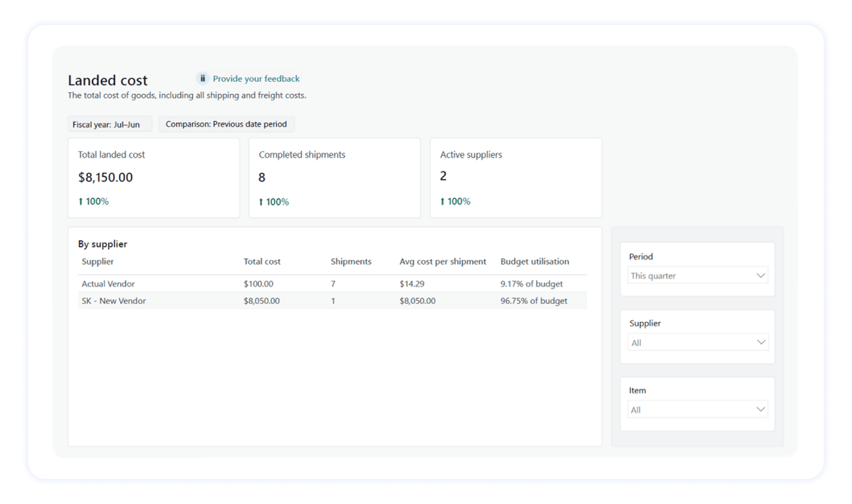Screen dimensions: 852x504
Task: Click the trend arrow beside Completed shipments
Action: pyautogui.click(x=262, y=201)
